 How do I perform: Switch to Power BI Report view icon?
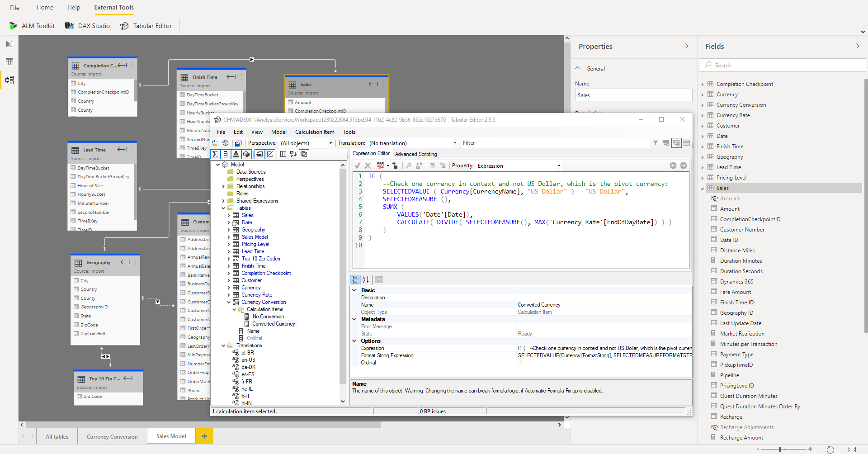tap(9, 44)
